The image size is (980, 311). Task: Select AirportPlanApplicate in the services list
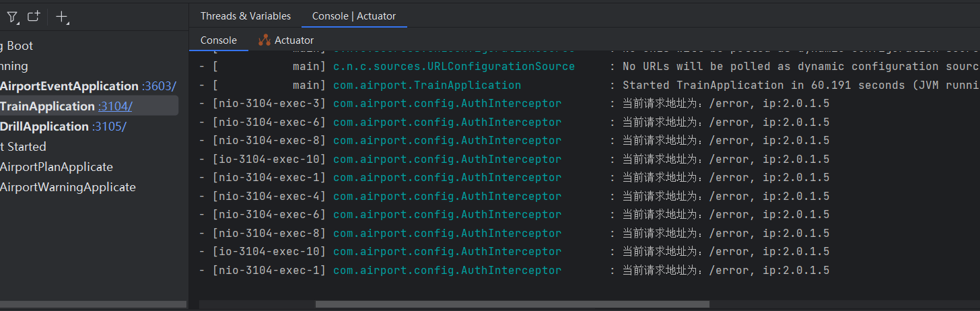(57, 167)
